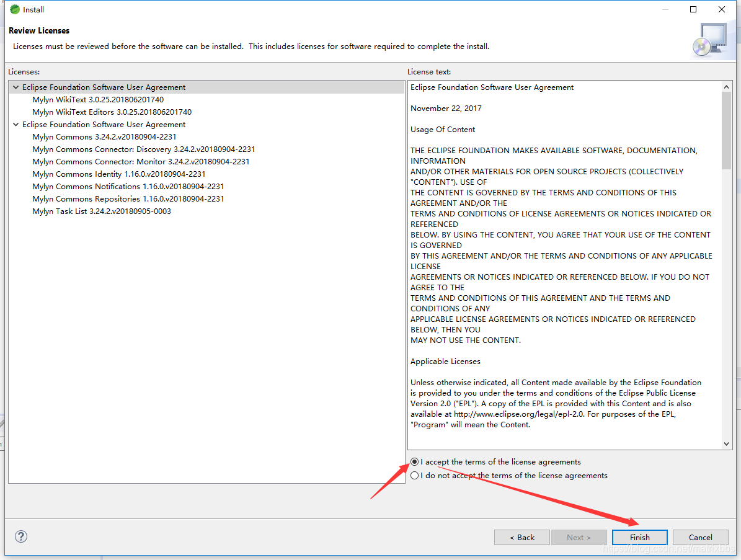741x560 pixels.
Task: Select Mylyn Commons Notifications 1.16.0 row
Action: tap(128, 186)
